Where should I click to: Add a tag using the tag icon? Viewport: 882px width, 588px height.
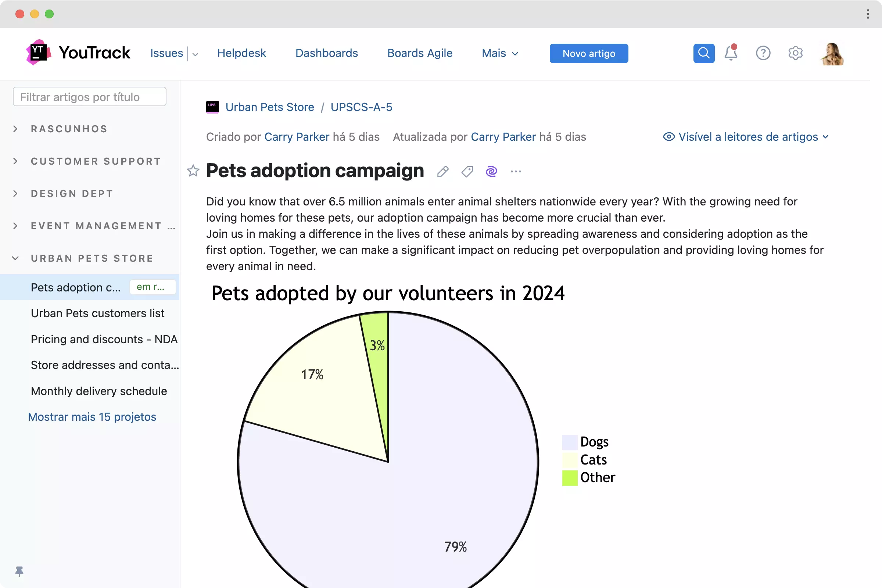[x=467, y=172]
